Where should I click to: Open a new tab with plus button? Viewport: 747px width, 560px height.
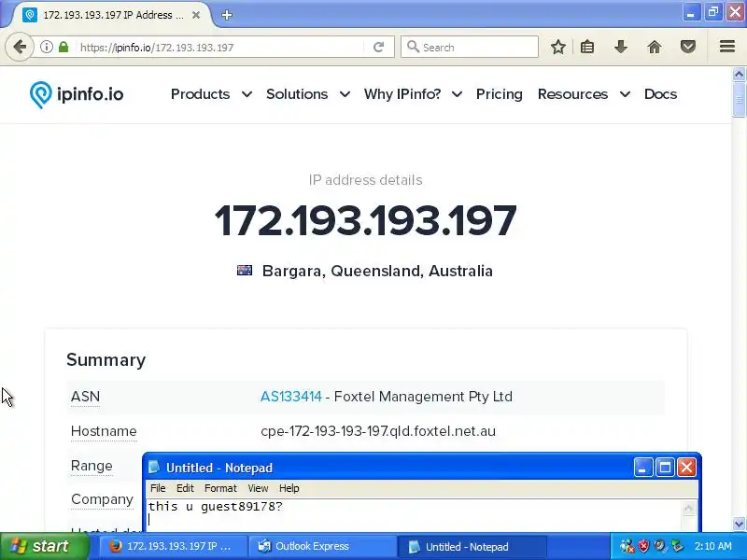click(x=227, y=15)
